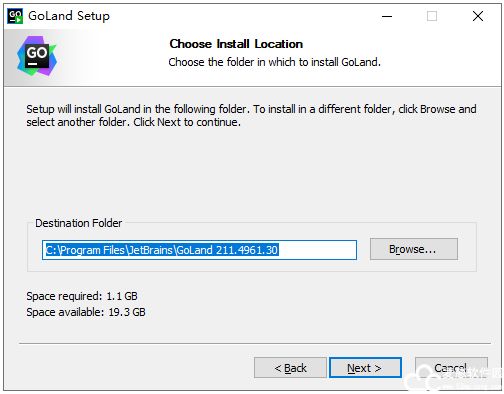
Task: Close the GoLand Setup window
Action: pyautogui.click(x=478, y=16)
